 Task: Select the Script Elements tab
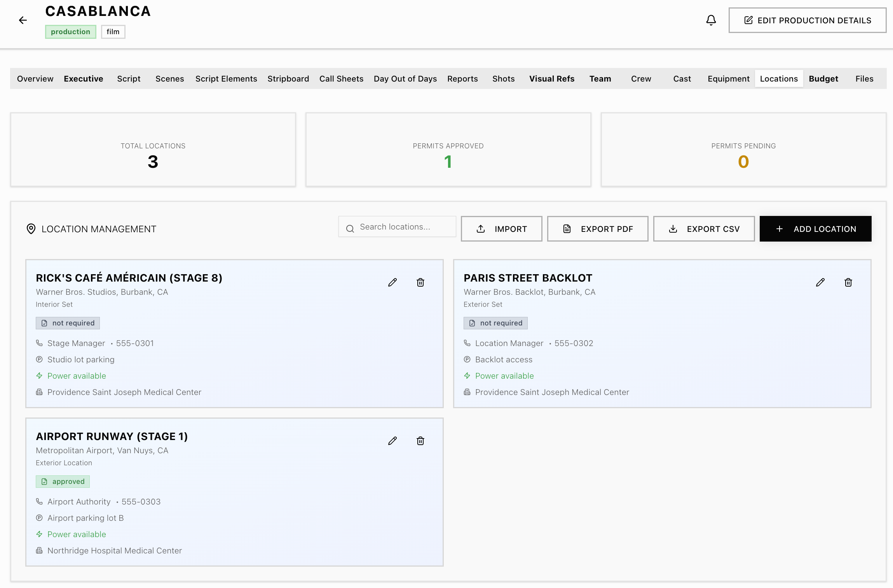point(226,79)
